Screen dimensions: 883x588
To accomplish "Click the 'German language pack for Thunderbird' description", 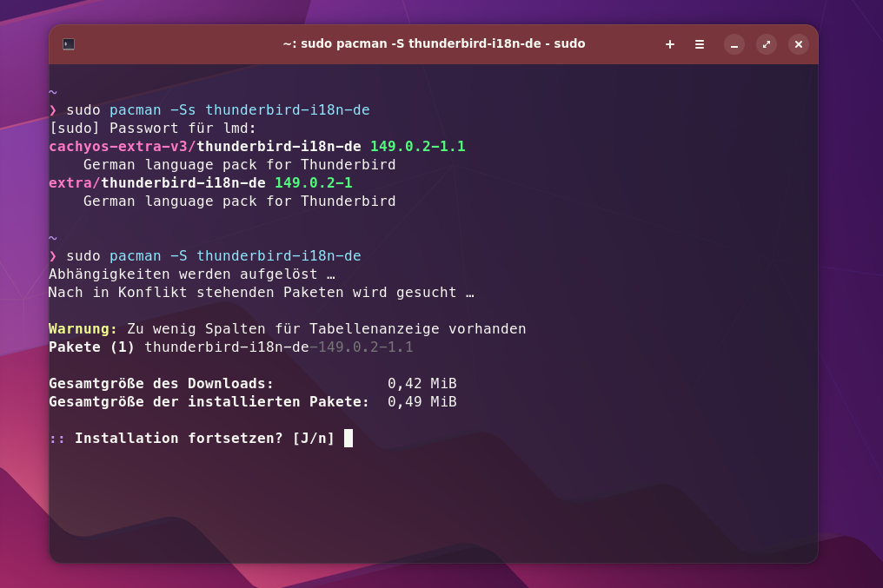I will [x=239, y=164].
